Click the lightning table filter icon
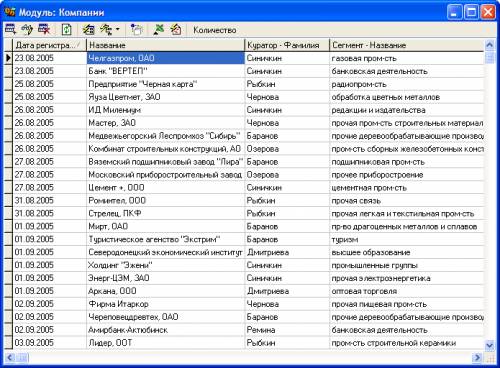Viewport: 500px width, 368px height. [x=89, y=30]
